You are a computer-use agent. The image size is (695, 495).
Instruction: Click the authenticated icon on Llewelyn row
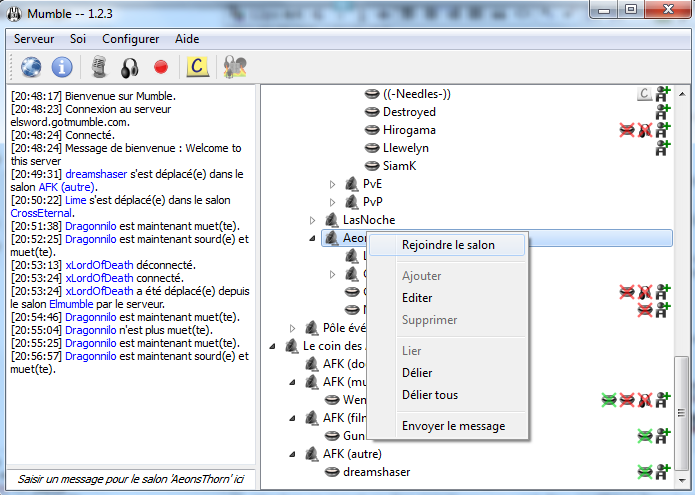[x=663, y=148]
